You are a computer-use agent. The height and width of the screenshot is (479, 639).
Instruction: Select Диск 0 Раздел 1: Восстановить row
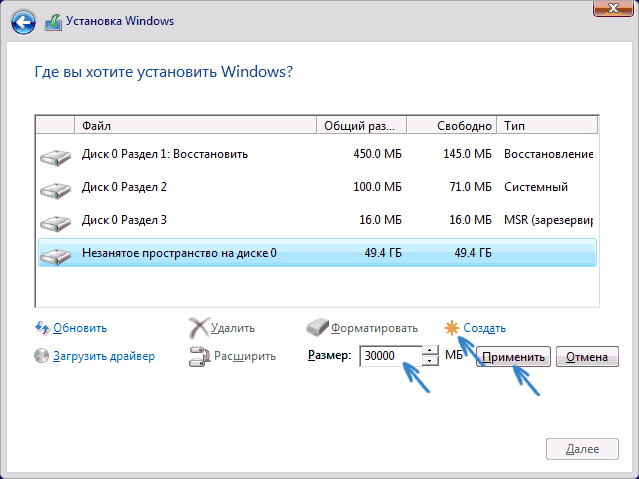(x=317, y=154)
